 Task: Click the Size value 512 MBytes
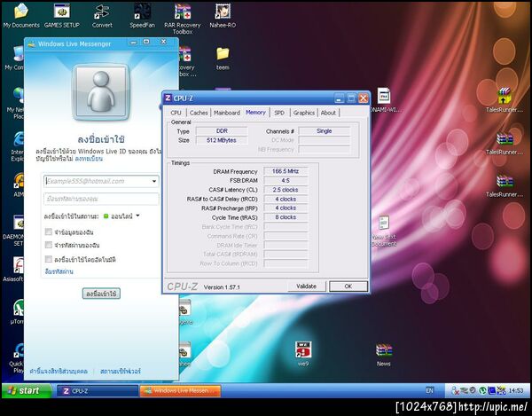pos(222,140)
